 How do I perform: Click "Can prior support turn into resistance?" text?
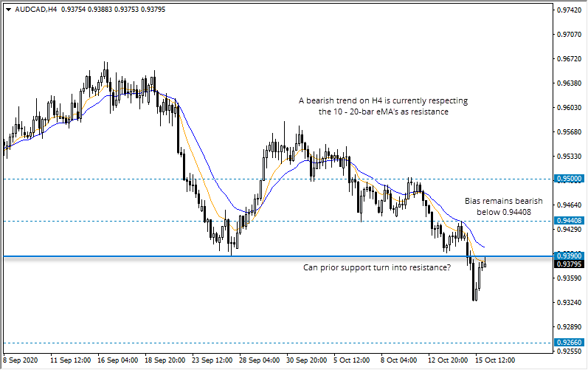point(377,267)
